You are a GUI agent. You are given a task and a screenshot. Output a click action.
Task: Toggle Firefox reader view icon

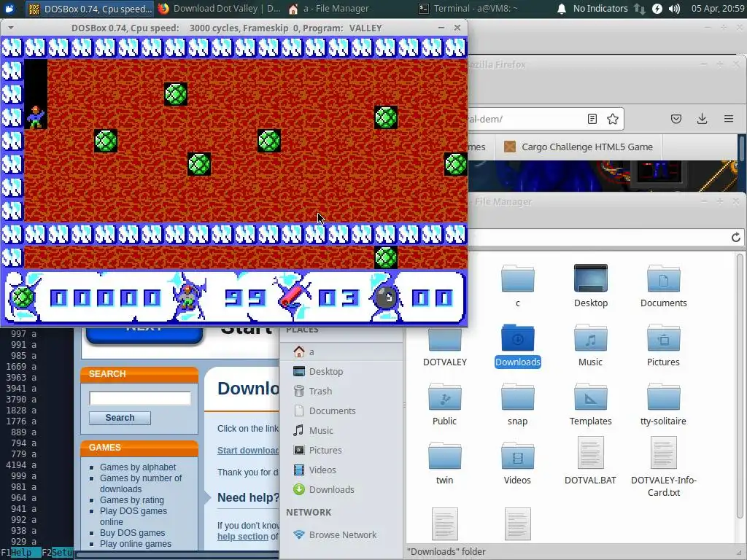pos(592,119)
